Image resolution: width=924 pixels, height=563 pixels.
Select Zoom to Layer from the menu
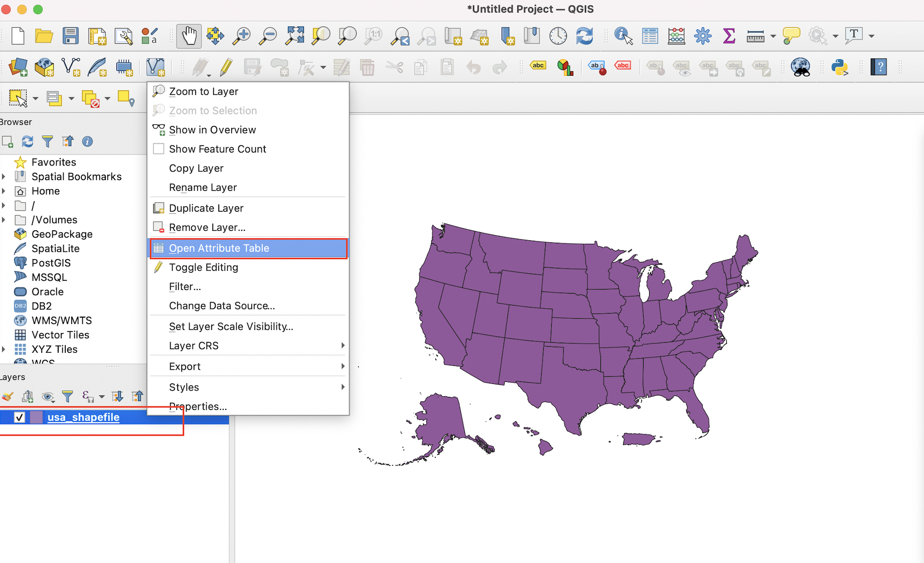[204, 91]
